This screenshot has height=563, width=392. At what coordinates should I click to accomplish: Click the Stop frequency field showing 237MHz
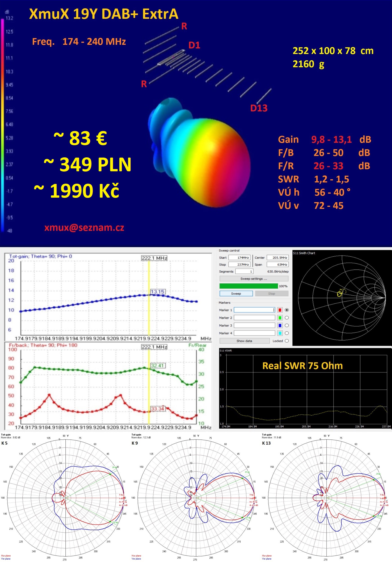click(239, 264)
